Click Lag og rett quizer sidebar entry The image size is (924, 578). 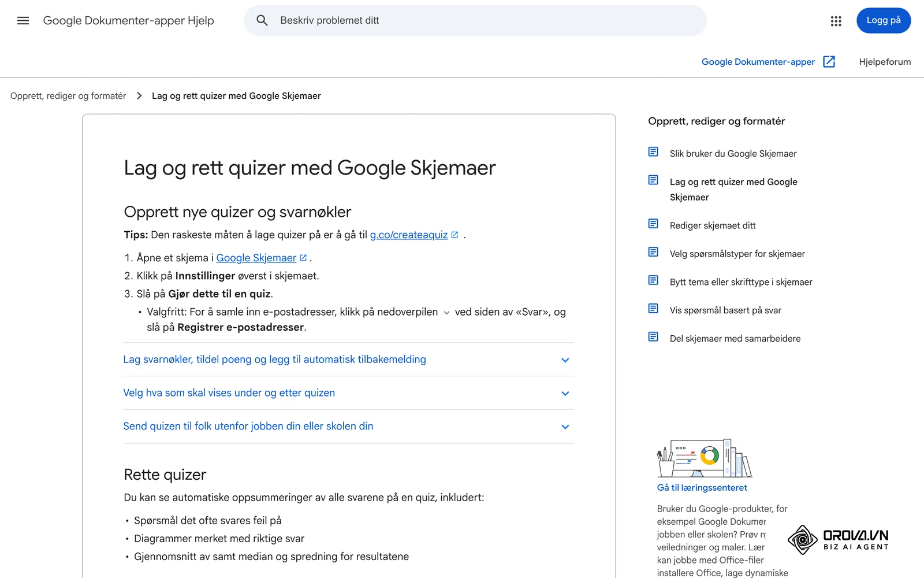733,190
